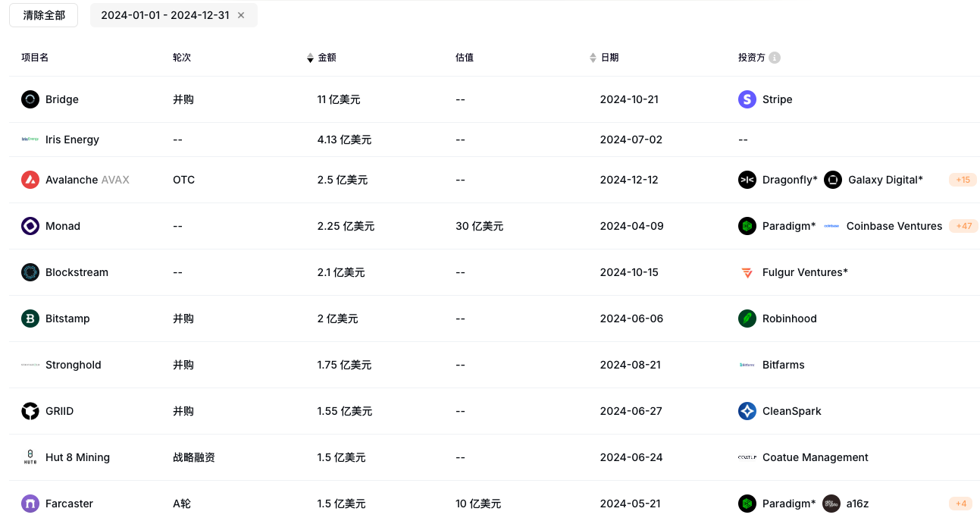
Task: Click the Robinhood investor logo icon
Action: (747, 319)
